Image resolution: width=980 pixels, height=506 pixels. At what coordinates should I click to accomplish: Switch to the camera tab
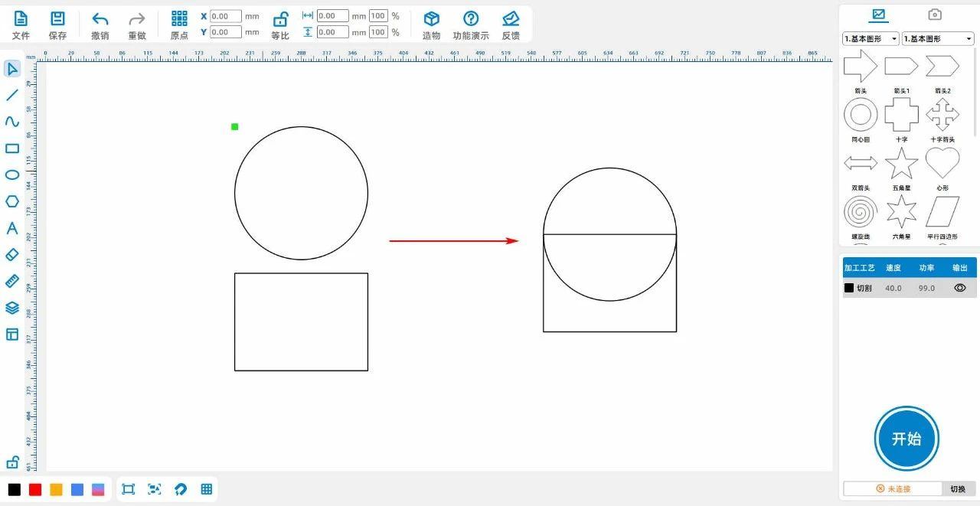tap(934, 15)
